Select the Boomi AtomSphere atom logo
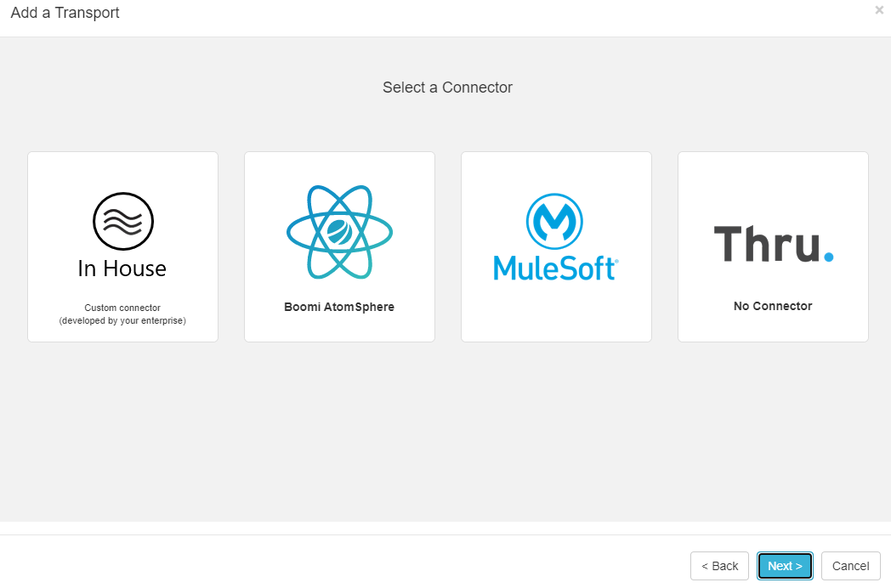The image size is (891, 588). [339, 232]
